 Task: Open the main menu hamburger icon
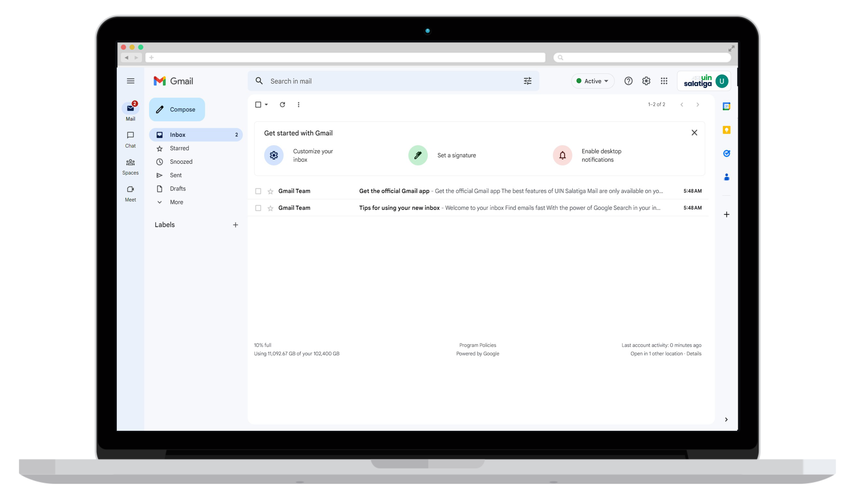(130, 81)
